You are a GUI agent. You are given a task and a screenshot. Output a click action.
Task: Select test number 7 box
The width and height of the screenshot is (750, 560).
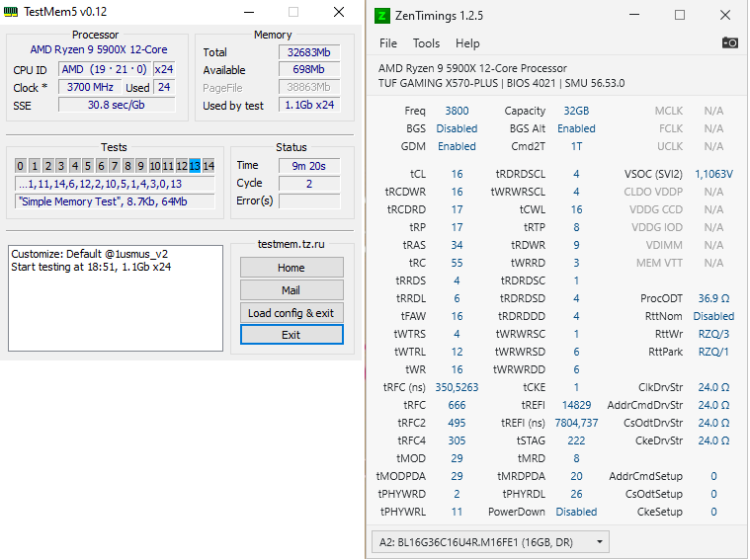(115, 166)
